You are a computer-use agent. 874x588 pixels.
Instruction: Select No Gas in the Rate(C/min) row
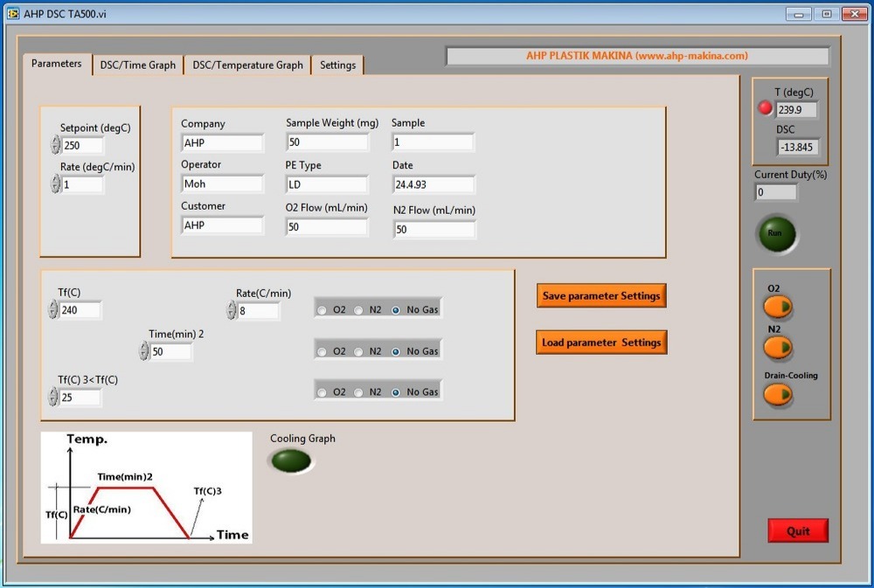(x=396, y=310)
